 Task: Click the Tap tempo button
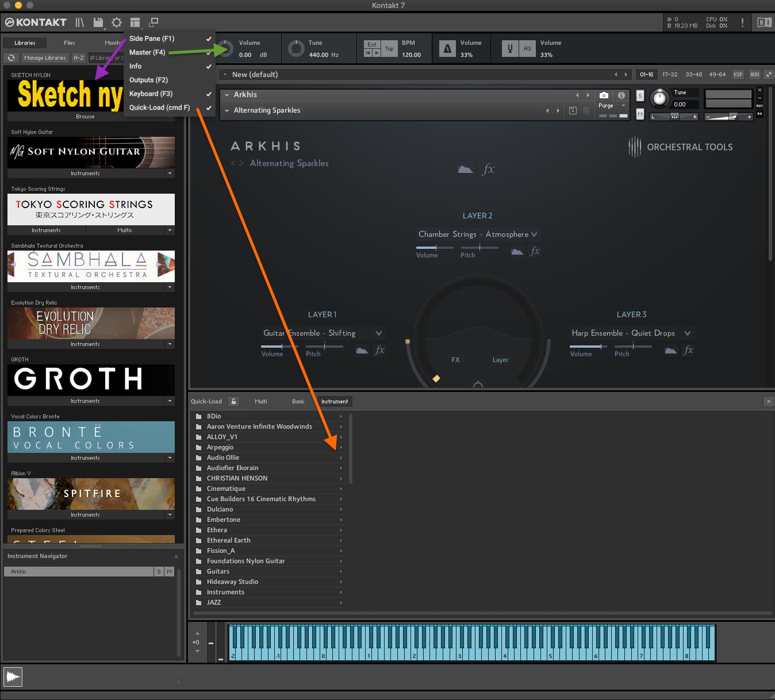(x=389, y=49)
